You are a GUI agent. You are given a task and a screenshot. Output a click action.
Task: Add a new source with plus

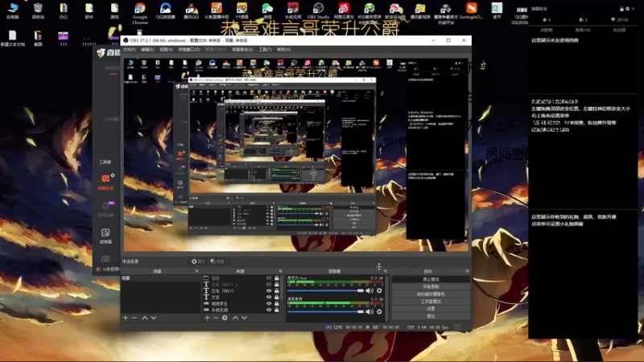pos(207,318)
